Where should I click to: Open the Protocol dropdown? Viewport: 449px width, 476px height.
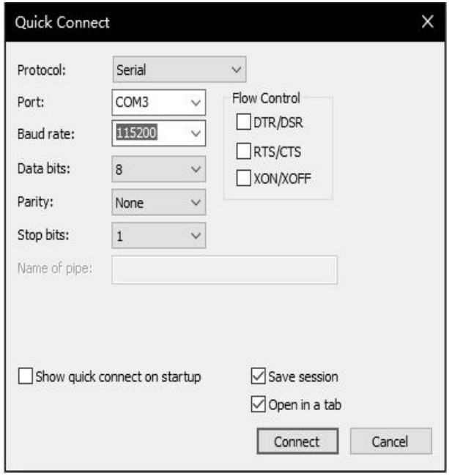235,70
